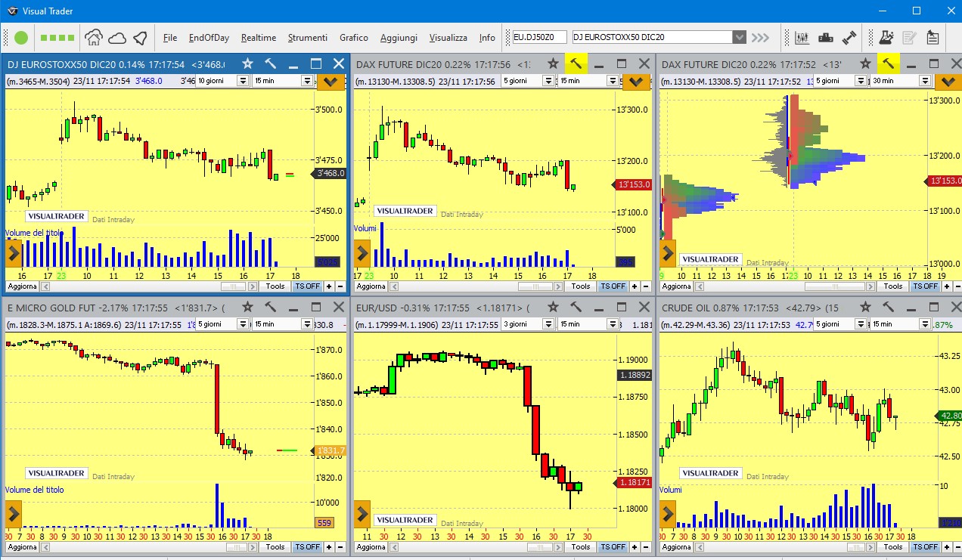Open the Strumenti menu
Viewport: 962px width, 560px height.
(308, 38)
